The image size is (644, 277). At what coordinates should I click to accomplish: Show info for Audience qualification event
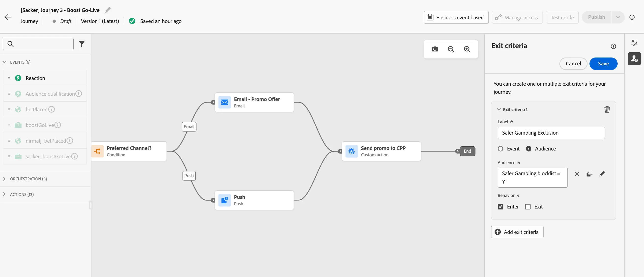click(x=78, y=93)
